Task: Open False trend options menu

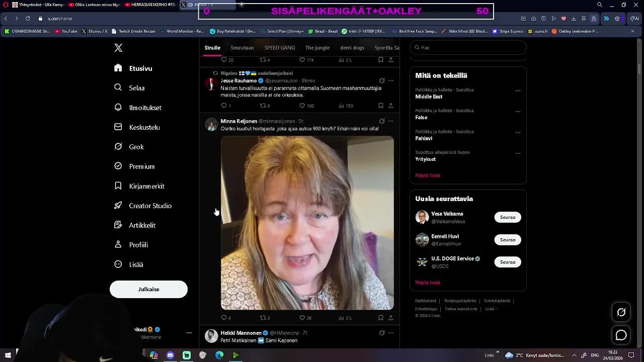Action: (518, 112)
